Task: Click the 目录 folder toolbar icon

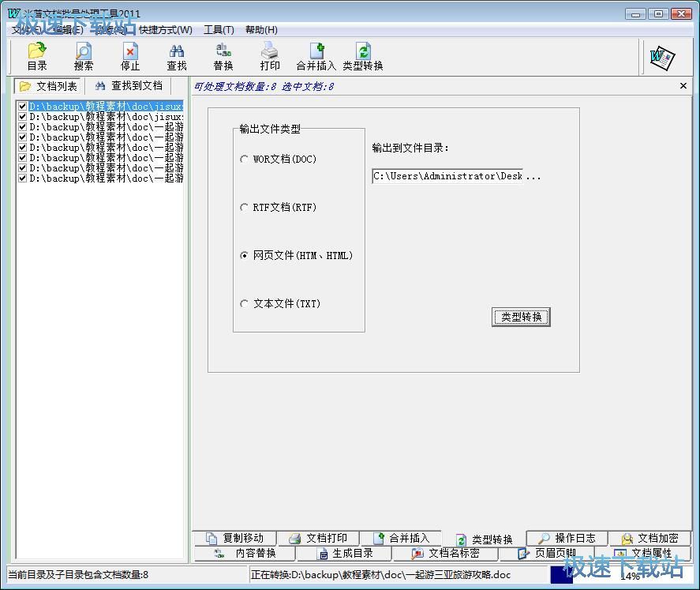Action: point(37,57)
